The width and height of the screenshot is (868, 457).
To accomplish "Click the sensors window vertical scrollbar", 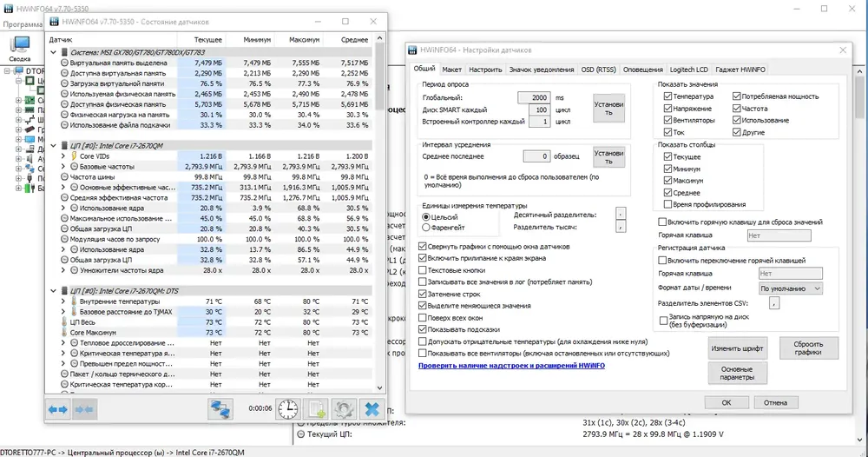I will coord(380,213).
